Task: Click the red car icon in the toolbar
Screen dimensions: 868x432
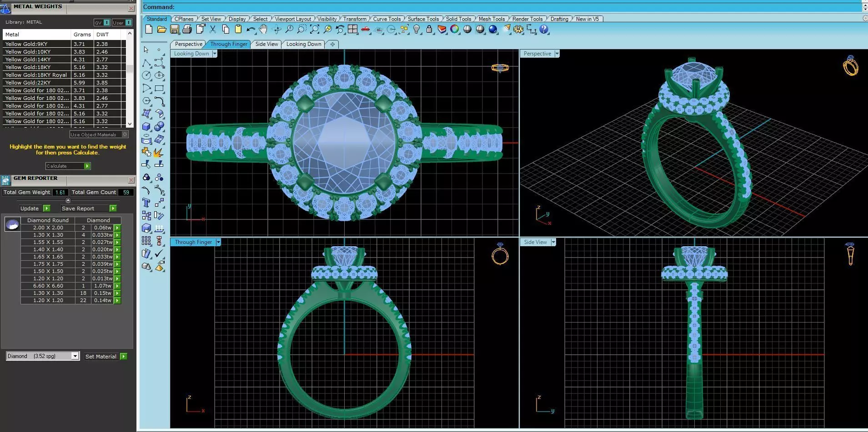Action: tap(366, 30)
